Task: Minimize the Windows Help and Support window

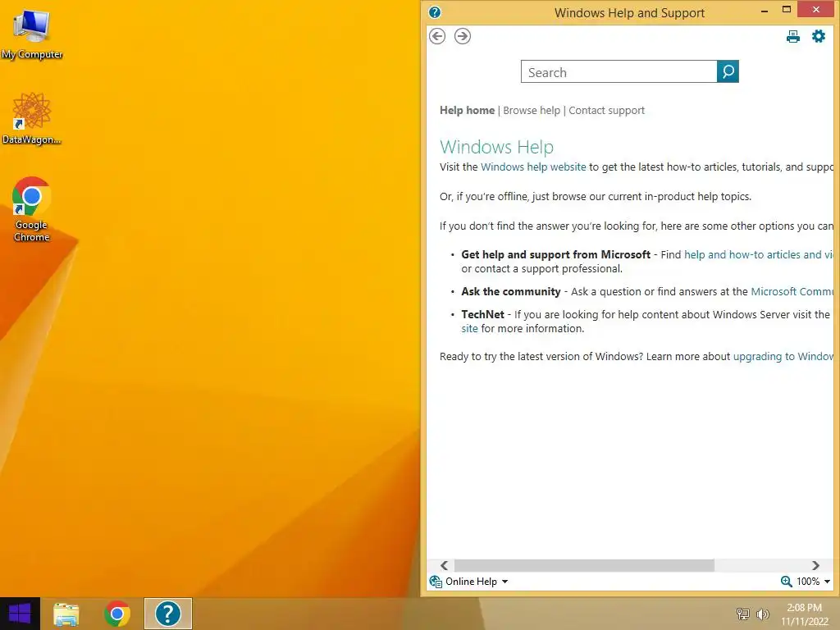Action: point(765,10)
